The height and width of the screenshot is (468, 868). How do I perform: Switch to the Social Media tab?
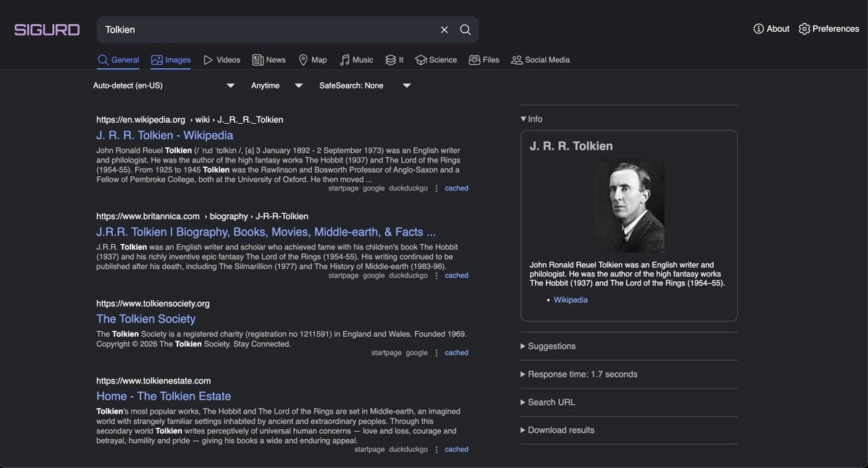coord(541,60)
